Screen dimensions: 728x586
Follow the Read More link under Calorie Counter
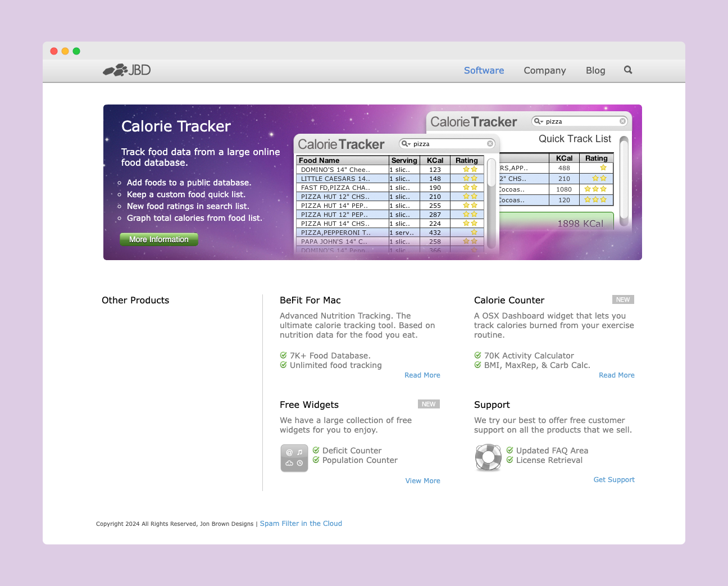616,375
